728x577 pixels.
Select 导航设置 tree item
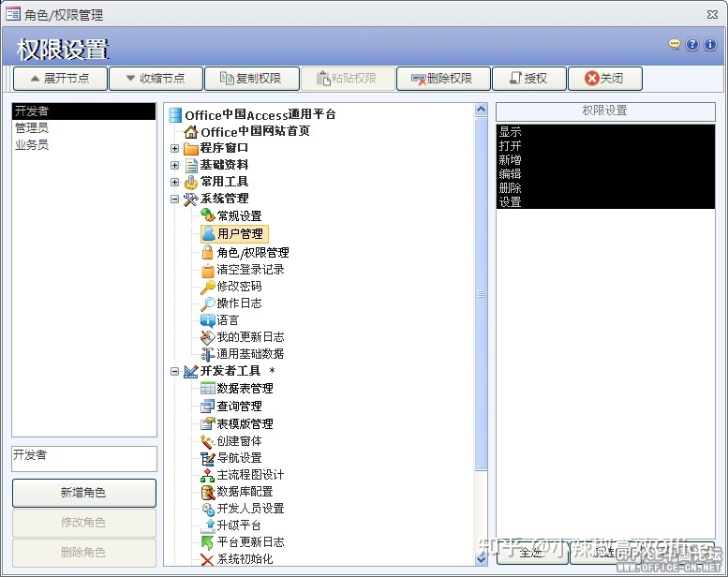pyautogui.click(x=239, y=458)
